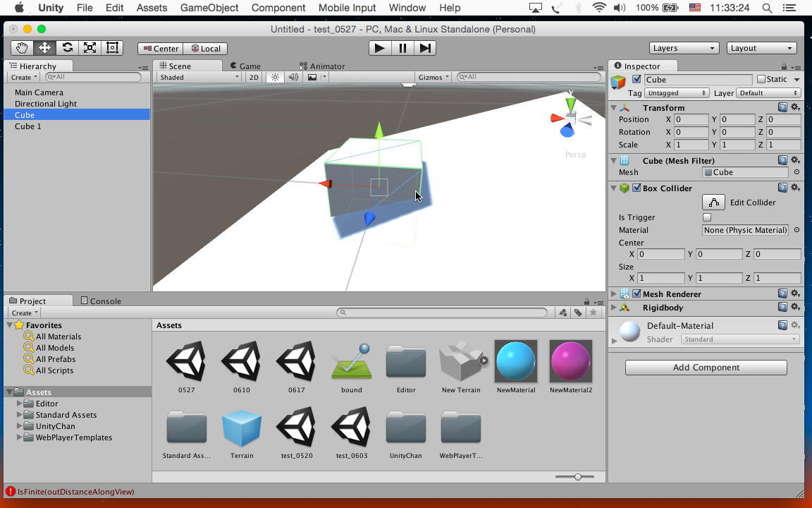Pick physic material object selector circle
The image size is (812, 508).
click(796, 229)
